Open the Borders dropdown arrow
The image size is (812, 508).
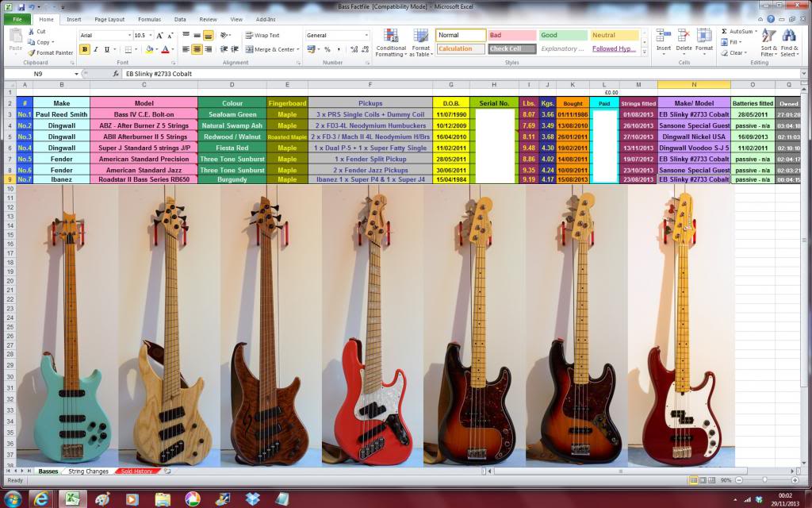tap(136, 49)
